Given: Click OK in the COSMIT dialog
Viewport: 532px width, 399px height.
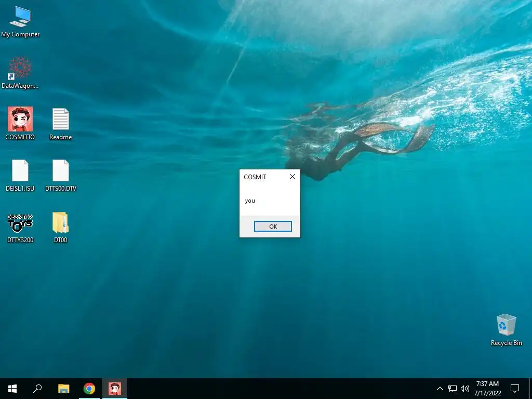Looking at the screenshot, I should (273, 227).
